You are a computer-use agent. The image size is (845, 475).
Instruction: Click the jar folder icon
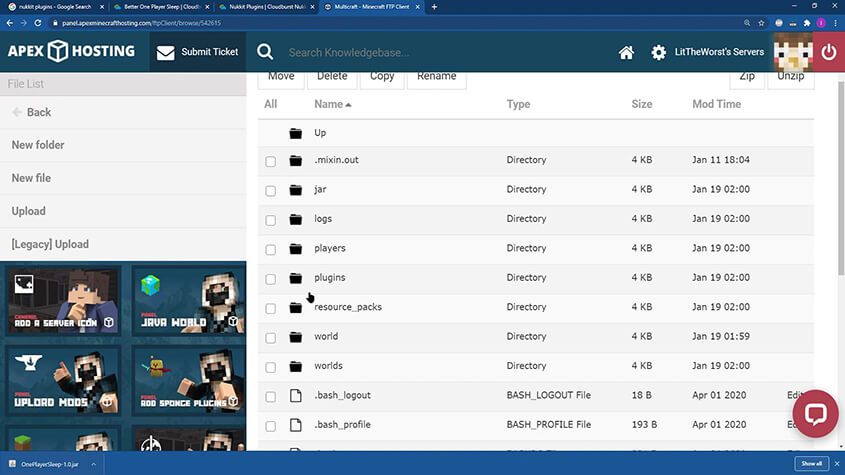click(295, 190)
